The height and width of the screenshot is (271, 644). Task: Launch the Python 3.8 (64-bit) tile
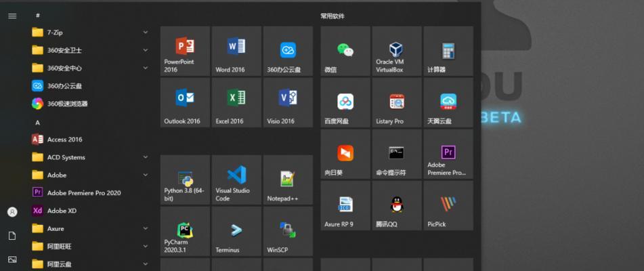click(185, 180)
